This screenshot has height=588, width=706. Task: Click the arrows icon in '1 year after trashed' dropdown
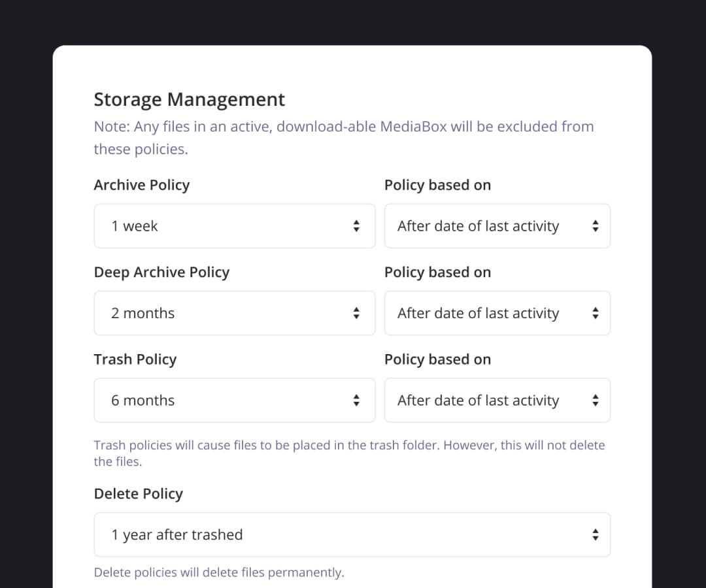click(x=595, y=534)
